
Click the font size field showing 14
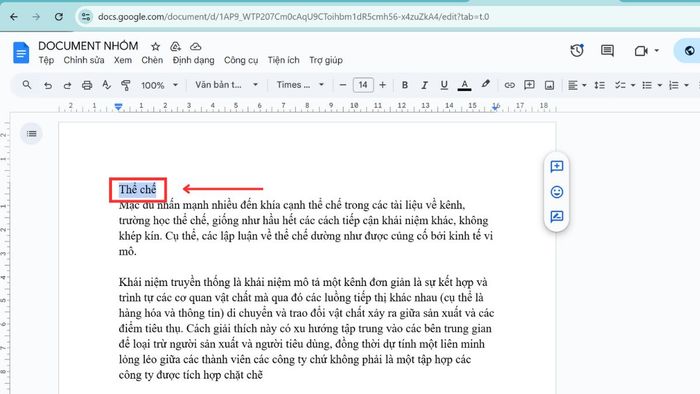363,85
